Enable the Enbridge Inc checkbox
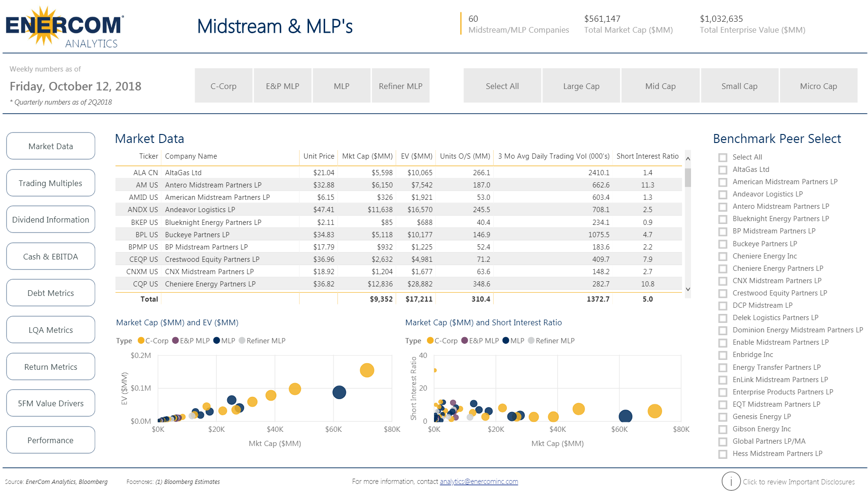The image size is (868, 491). click(722, 355)
